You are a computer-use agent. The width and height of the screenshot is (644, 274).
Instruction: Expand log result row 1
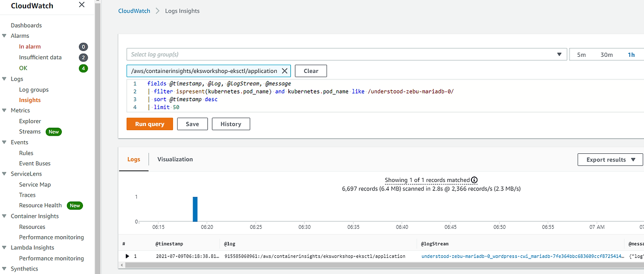coord(128,256)
